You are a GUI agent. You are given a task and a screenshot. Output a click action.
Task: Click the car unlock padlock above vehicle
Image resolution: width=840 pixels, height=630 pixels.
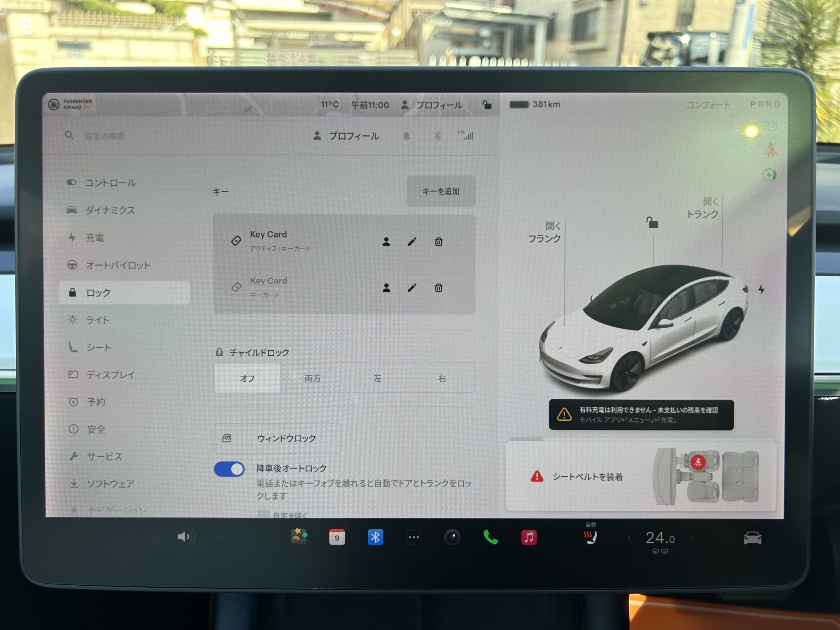[x=652, y=222]
